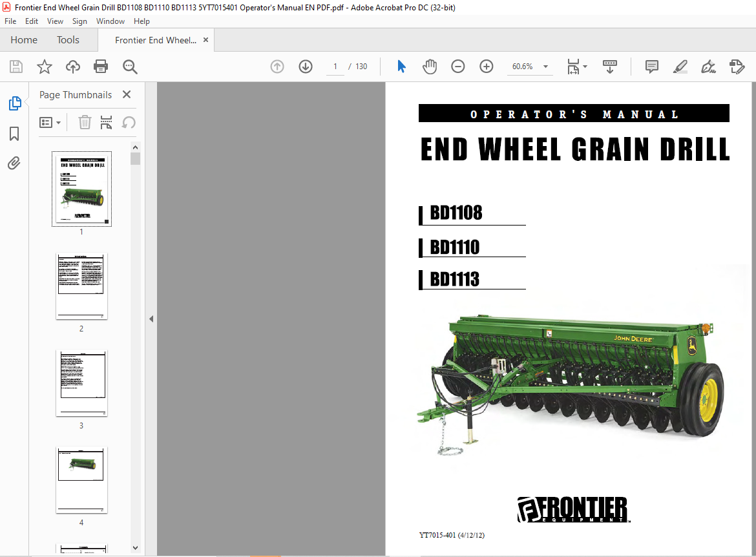
Task: Click the "OPERATOR'S MANUAL" banner text
Action: pos(574,114)
